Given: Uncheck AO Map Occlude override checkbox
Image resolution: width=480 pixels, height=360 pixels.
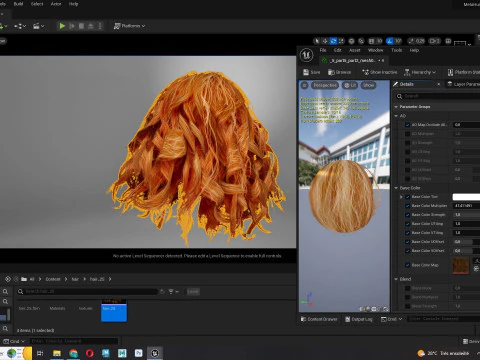Looking at the screenshot, I should (407, 125).
